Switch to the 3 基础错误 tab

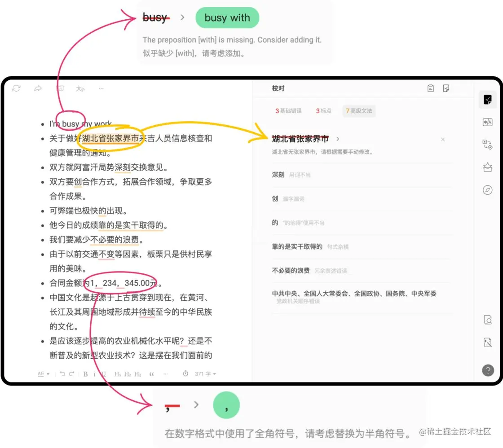click(x=288, y=111)
